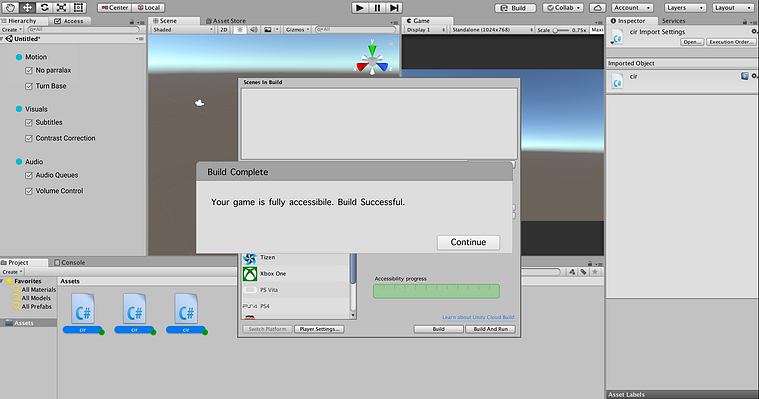Toggle the Volume Control checkbox

29,191
